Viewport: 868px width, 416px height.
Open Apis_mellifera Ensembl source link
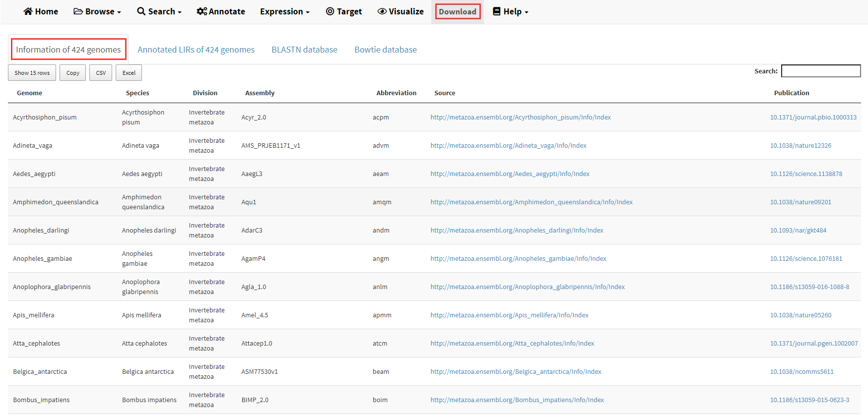pyautogui.click(x=509, y=315)
